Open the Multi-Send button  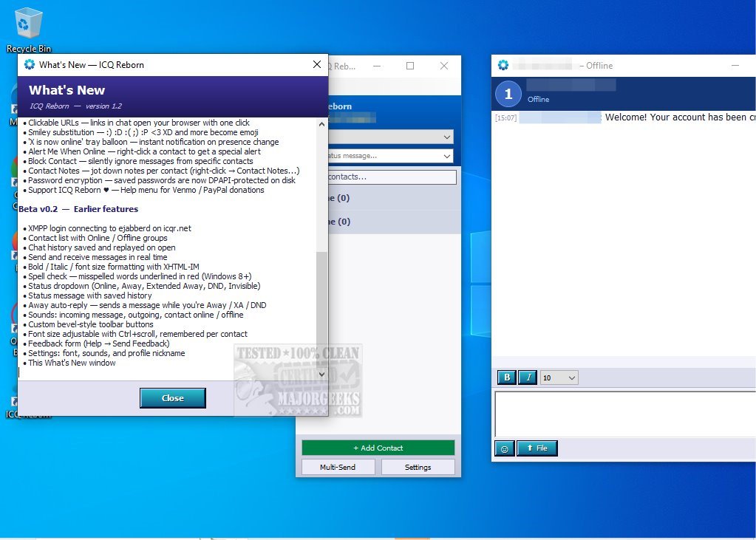[x=338, y=467]
